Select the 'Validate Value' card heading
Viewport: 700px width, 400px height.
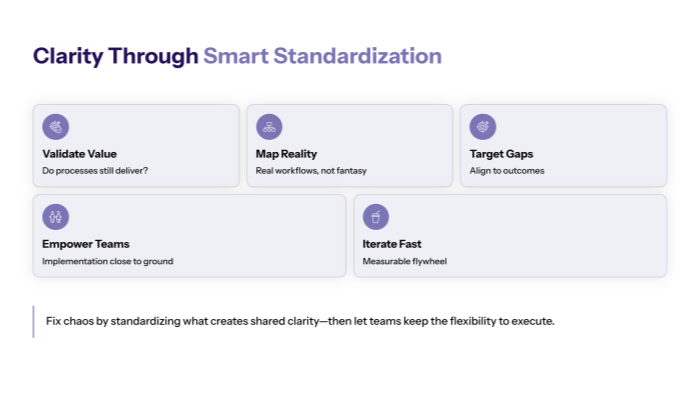(x=79, y=154)
